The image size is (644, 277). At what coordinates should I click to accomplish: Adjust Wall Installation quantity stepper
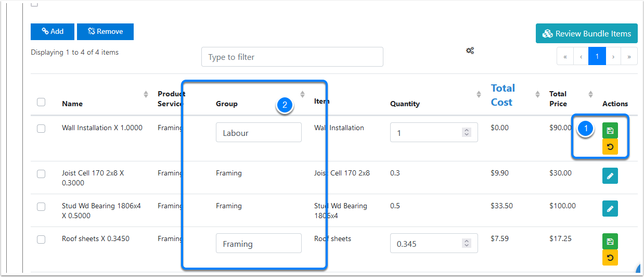467,133
